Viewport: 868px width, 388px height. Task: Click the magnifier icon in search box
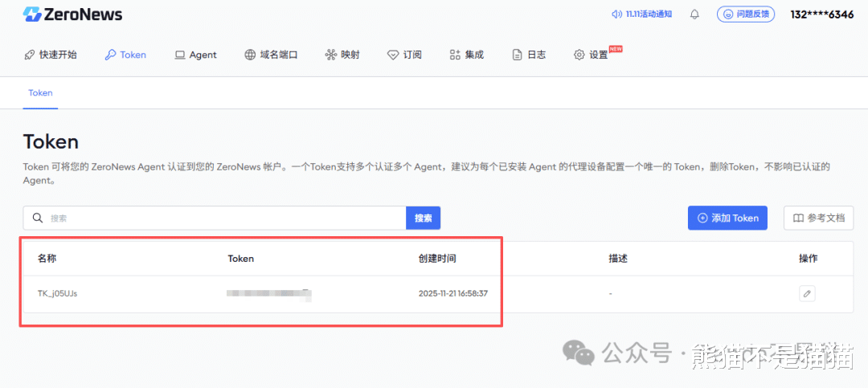pos(38,218)
